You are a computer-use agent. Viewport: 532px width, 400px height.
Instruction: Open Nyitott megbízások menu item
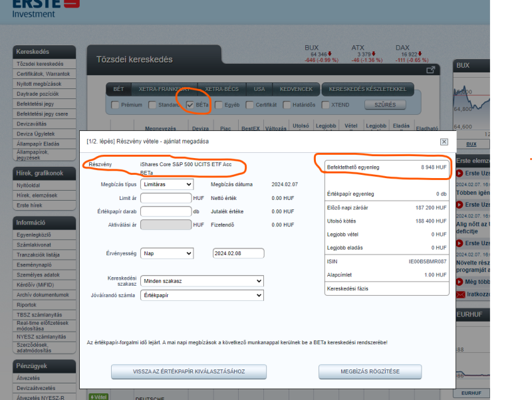coord(44,84)
